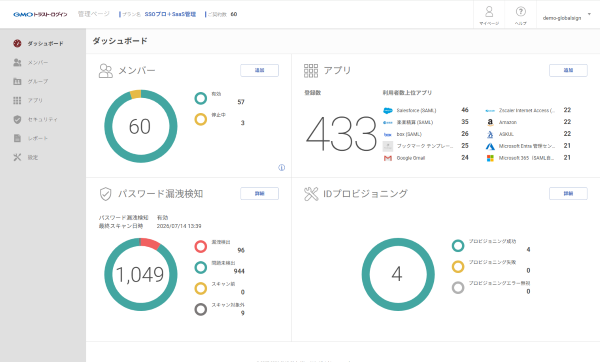Open アプリ in the sidebar
The height and width of the screenshot is (362, 600).
pyautogui.click(x=35, y=100)
